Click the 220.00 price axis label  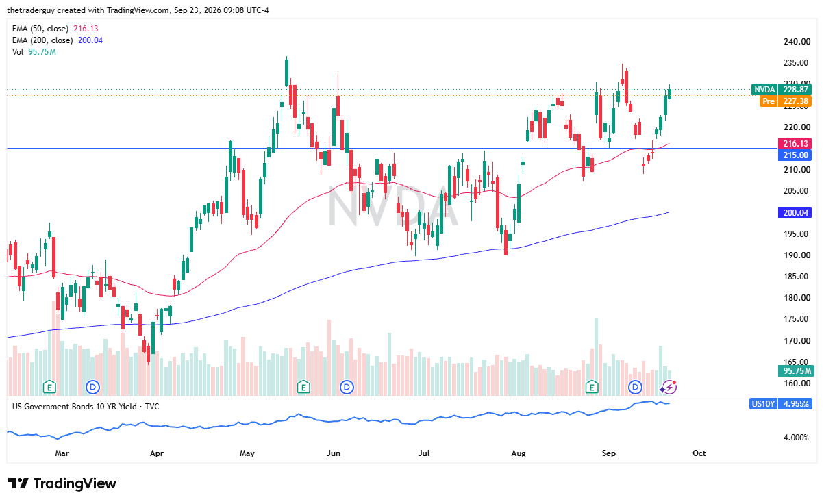(797, 127)
